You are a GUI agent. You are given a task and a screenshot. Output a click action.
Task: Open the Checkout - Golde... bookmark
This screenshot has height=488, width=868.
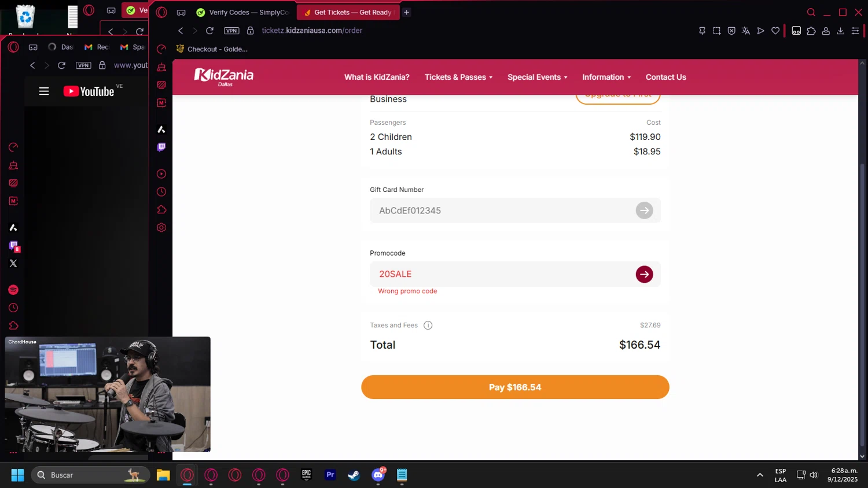(212, 49)
